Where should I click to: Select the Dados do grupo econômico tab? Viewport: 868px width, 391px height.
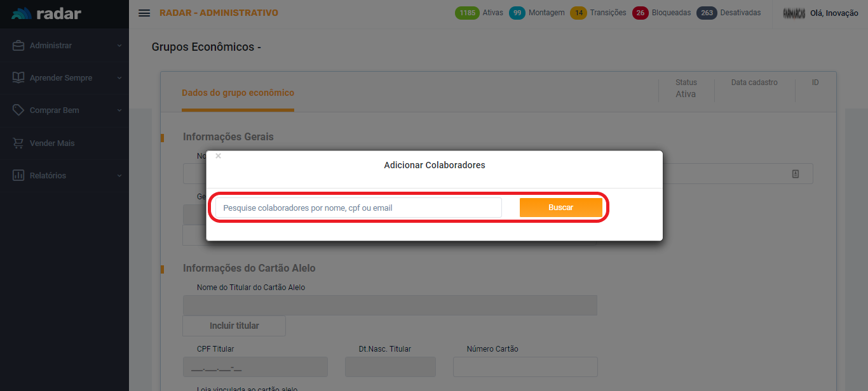pyautogui.click(x=238, y=93)
